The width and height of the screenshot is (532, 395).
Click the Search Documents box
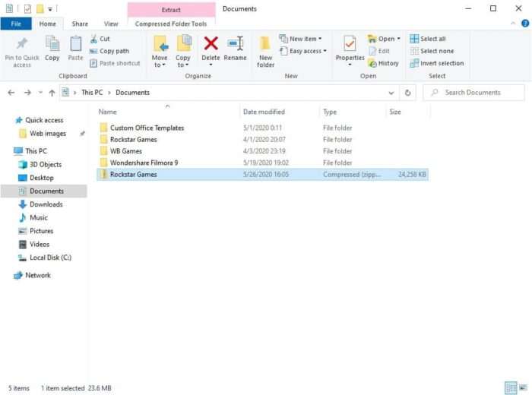pyautogui.click(x=473, y=93)
